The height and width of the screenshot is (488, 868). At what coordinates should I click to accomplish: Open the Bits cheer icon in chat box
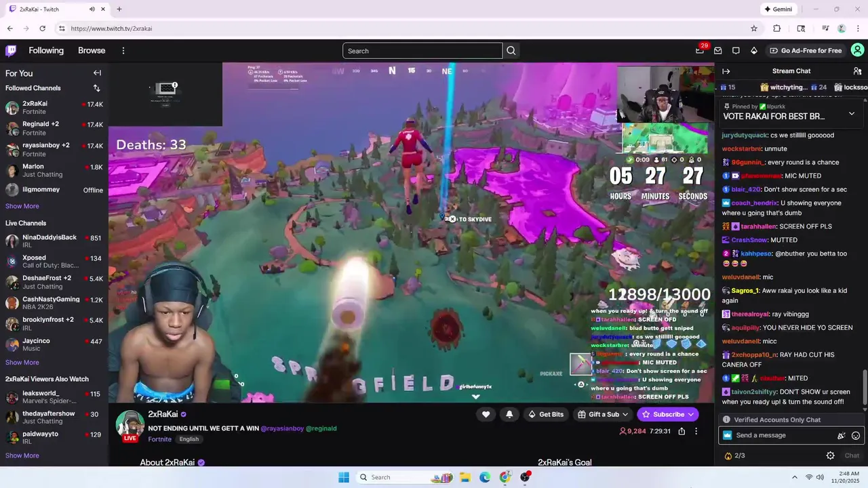[x=842, y=436]
